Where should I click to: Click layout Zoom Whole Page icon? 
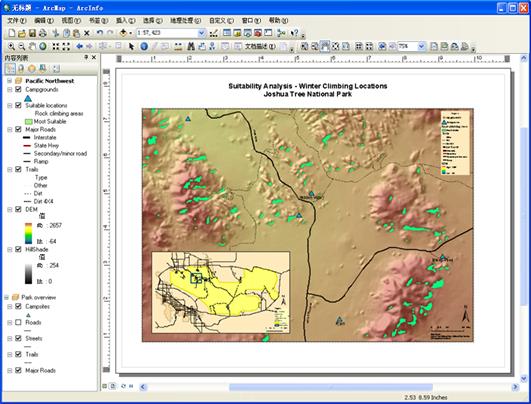coord(335,46)
